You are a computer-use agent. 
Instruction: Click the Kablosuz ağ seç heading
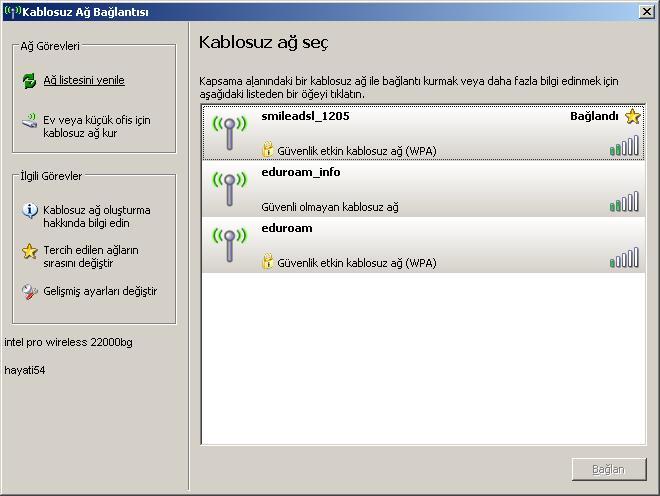coord(263,42)
